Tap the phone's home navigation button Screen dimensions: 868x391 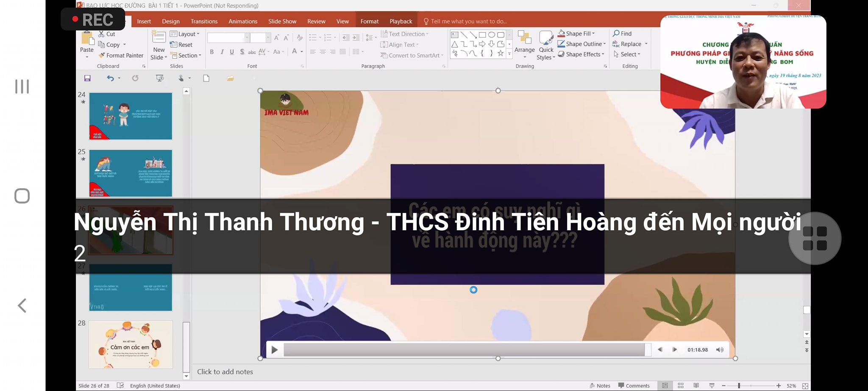click(22, 196)
